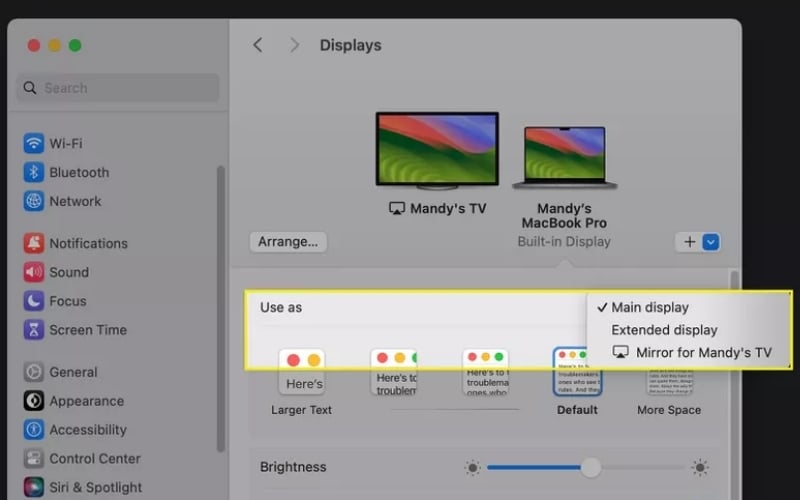Click the plus add display button

coord(689,242)
